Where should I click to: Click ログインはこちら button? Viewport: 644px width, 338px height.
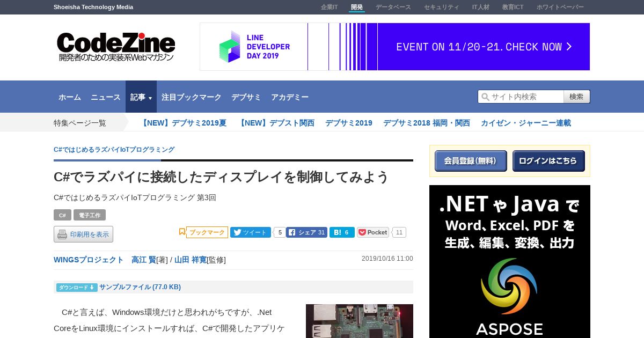click(548, 161)
